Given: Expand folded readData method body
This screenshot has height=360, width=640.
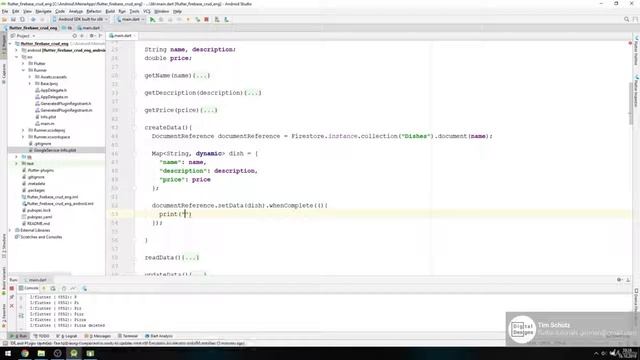Looking at the screenshot, I should click(191, 258).
